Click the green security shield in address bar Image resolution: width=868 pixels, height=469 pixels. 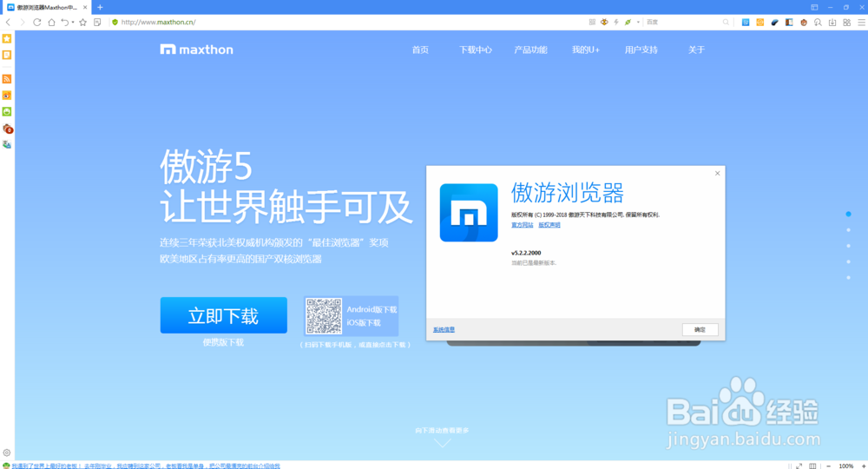pyautogui.click(x=115, y=23)
